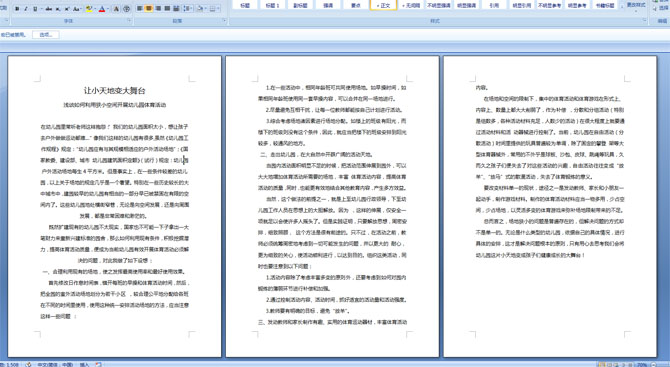The height and width of the screenshot is (367, 670).
Task: Select center alignment icon
Action: point(149,8)
